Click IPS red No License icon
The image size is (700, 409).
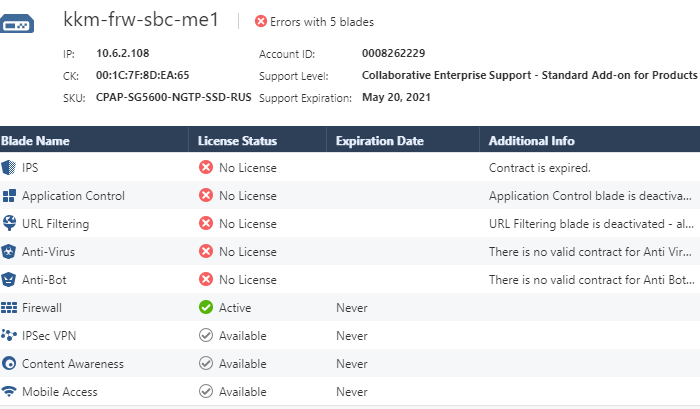(x=206, y=167)
